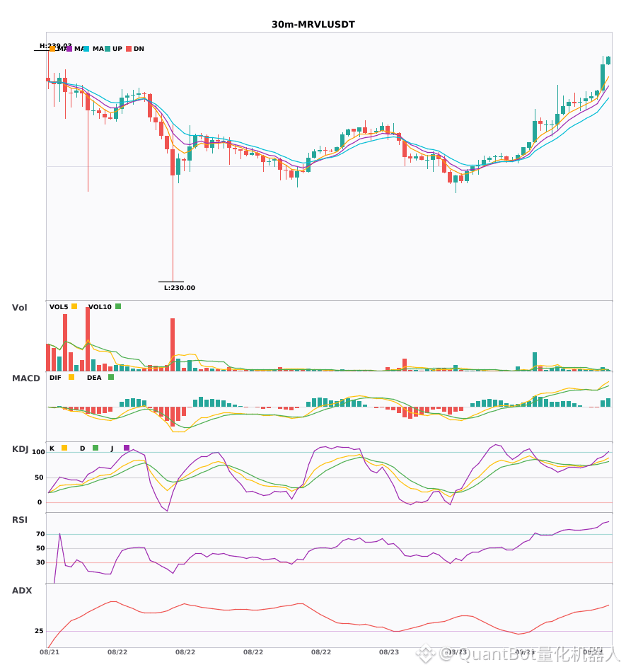Click the yellow K line swatch

(x=64, y=448)
